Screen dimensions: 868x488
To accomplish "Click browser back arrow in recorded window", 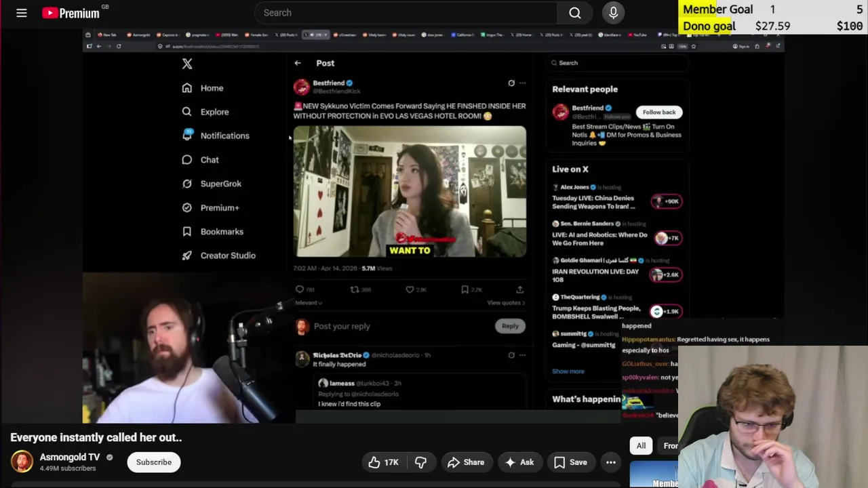I will [98, 46].
